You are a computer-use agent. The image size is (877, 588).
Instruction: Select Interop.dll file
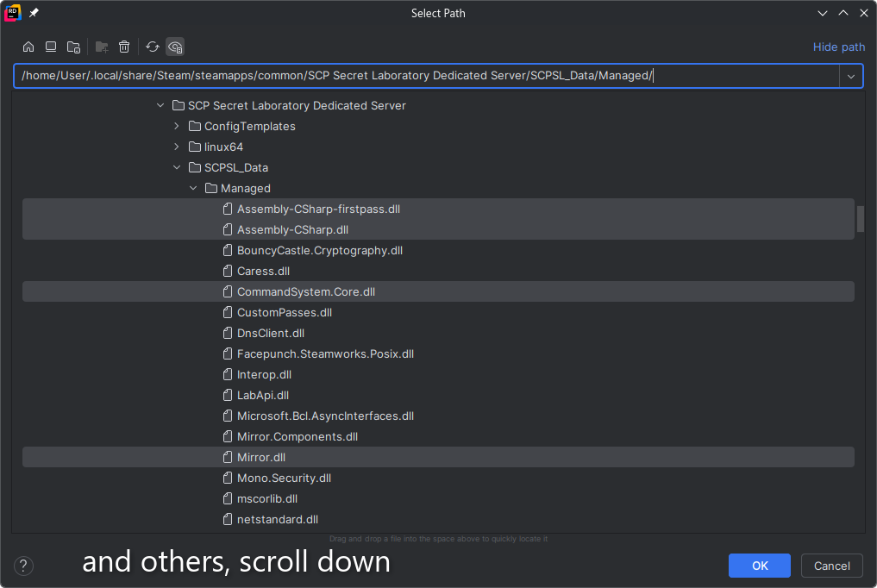[x=438, y=374]
